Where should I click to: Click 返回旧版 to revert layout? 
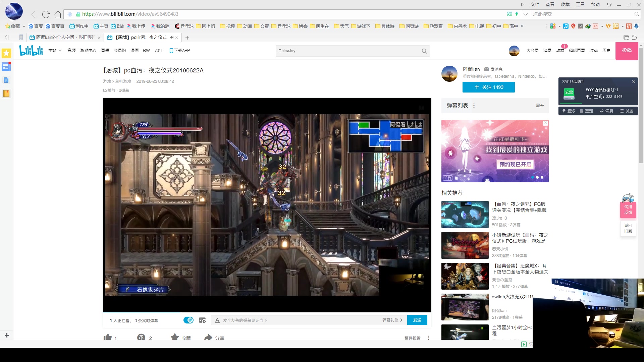[x=628, y=228]
